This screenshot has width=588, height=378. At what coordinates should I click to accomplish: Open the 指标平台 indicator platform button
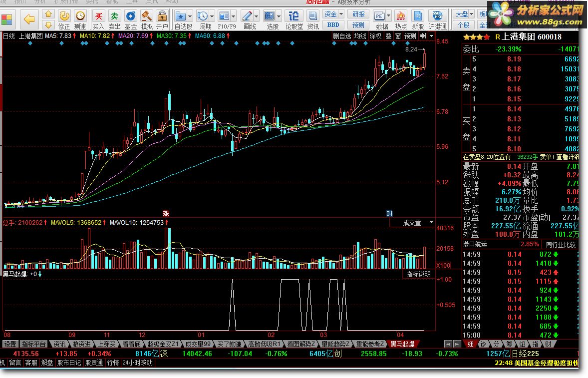pos(33,344)
